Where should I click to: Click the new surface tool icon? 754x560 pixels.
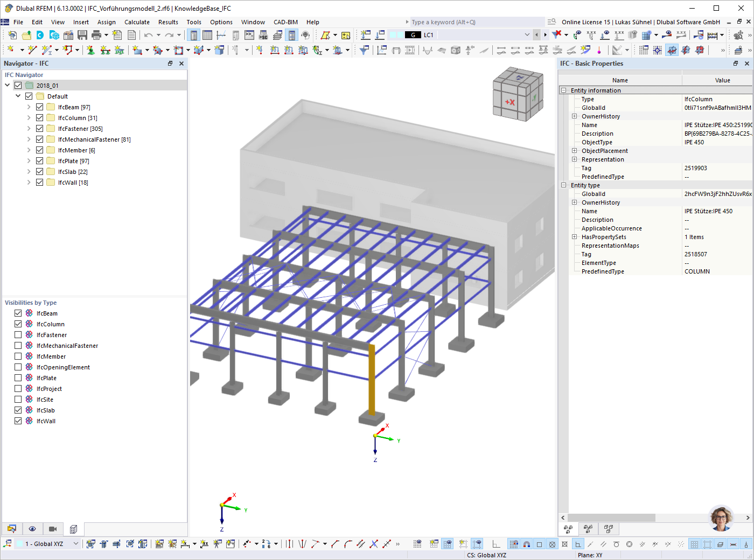click(137, 50)
